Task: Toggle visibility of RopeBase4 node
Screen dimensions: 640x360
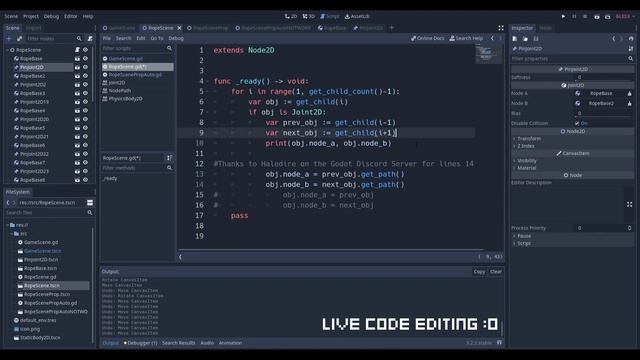Action: (x=85, y=110)
